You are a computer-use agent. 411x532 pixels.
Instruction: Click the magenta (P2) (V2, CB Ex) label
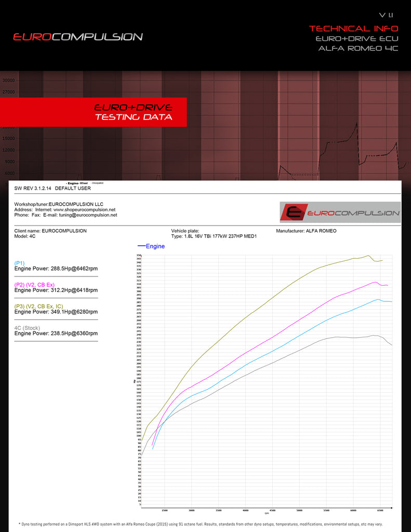[34, 285]
